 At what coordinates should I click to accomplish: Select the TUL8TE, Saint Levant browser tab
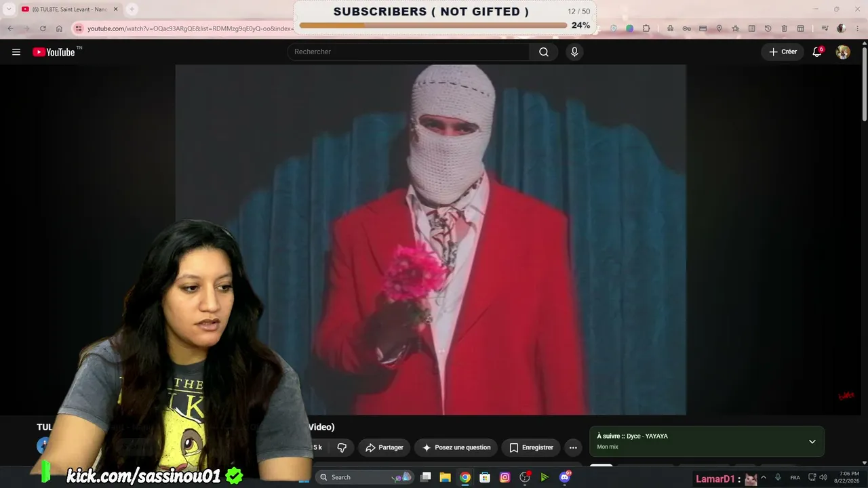pos(69,9)
